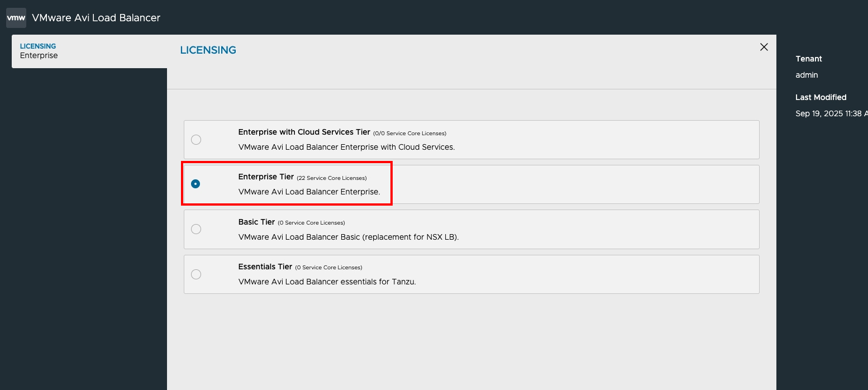Select the Enterprise Tier radio button
The width and height of the screenshot is (868, 390).
[x=195, y=184]
